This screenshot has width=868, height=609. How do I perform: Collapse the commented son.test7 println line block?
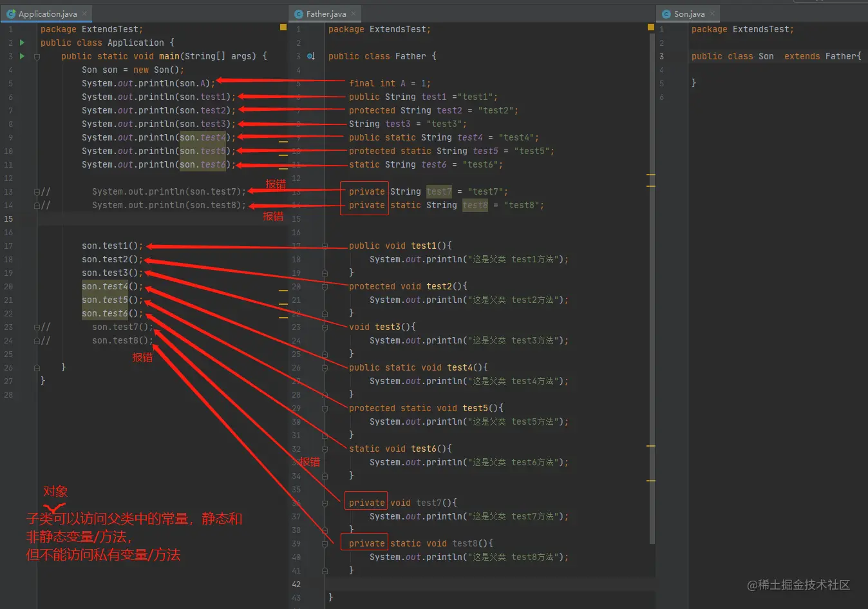37,191
